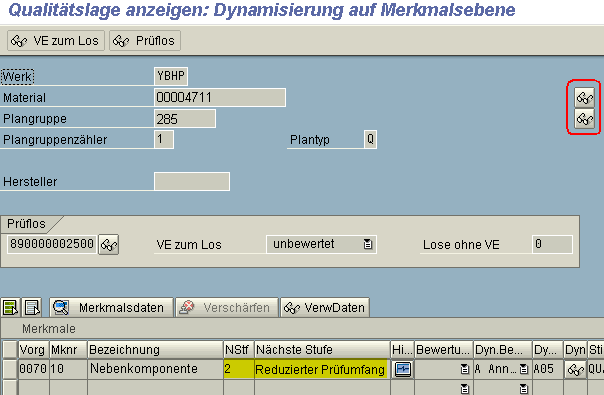
Task: Select the Plantyp field Q
Action: tap(370, 139)
